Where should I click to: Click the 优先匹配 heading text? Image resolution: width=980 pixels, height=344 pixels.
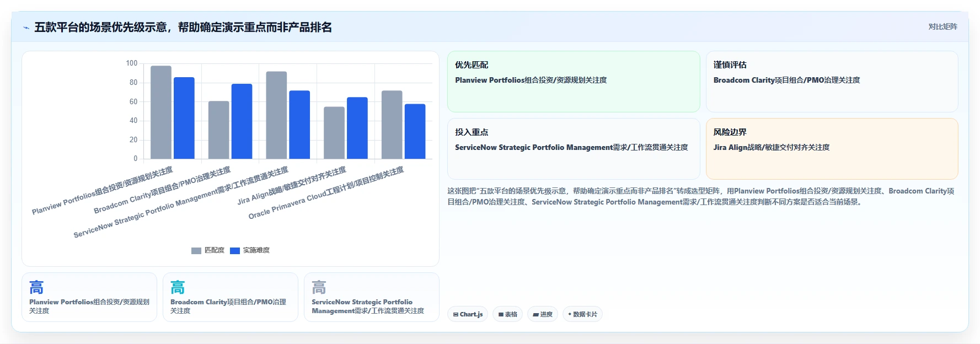(x=472, y=65)
